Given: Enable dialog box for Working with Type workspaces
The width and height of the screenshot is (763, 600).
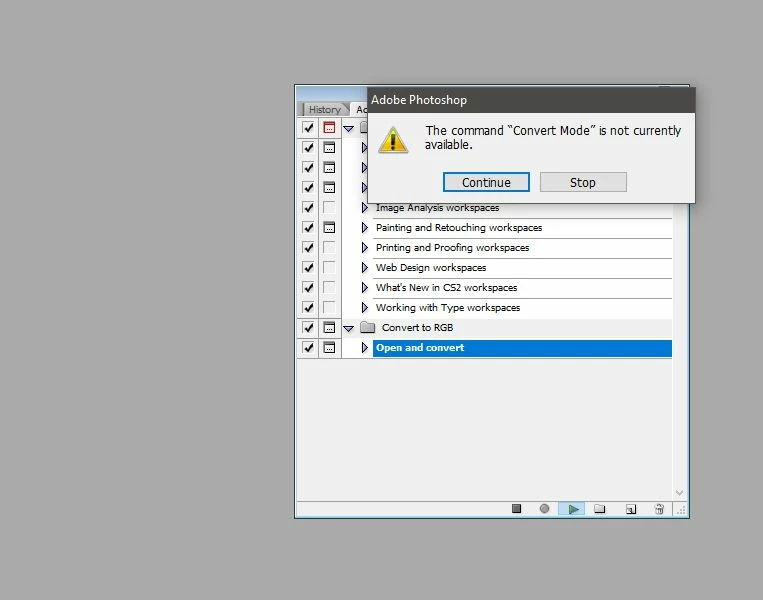Looking at the screenshot, I should click(x=329, y=307).
